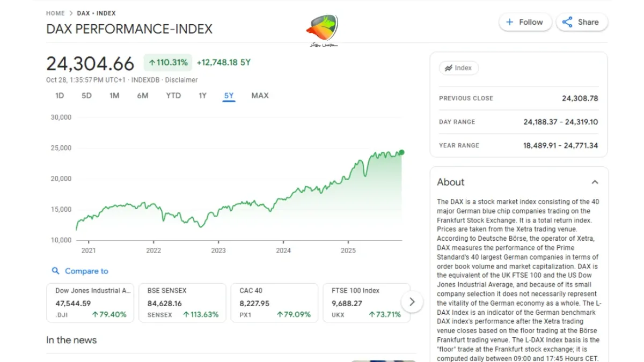Select the 1Y time range tab

point(202,95)
